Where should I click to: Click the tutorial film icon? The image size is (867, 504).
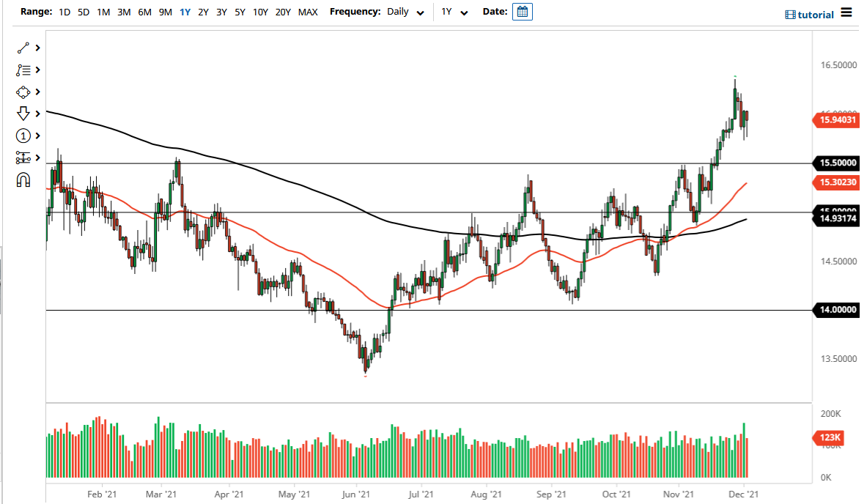[791, 14]
